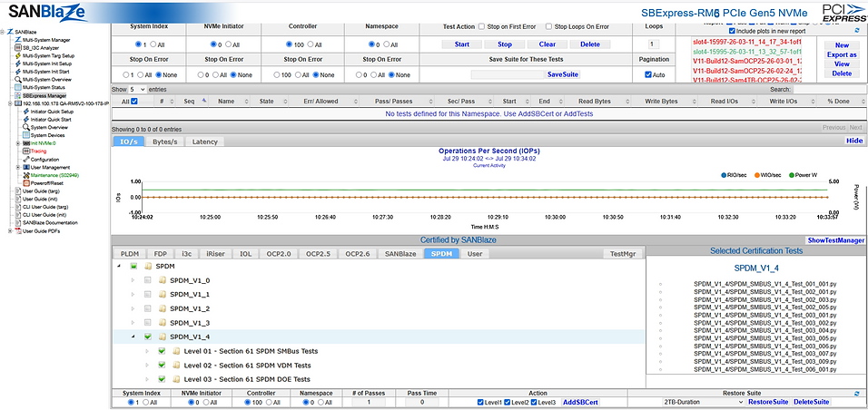Open Configuration wrench icon
Image resolution: width=868 pixels, height=410 pixels.
(26, 160)
